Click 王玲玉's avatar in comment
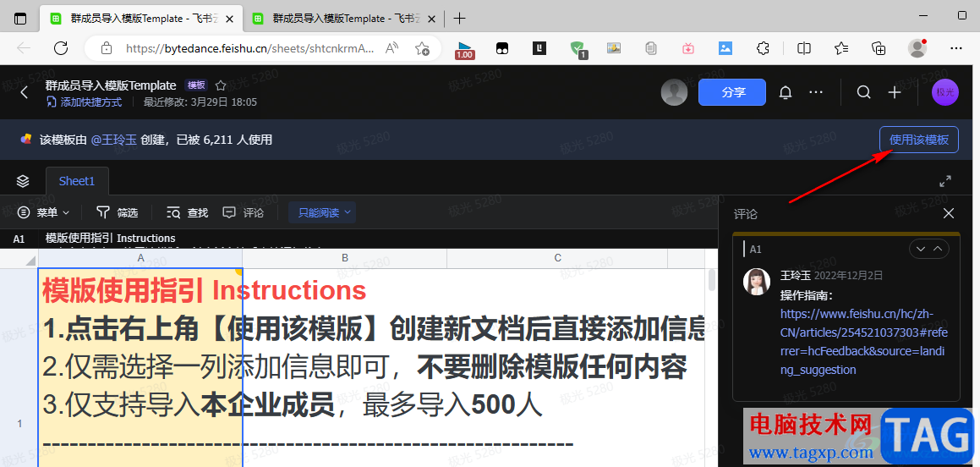Viewport: 980px width, 467px height. pos(756,282)
